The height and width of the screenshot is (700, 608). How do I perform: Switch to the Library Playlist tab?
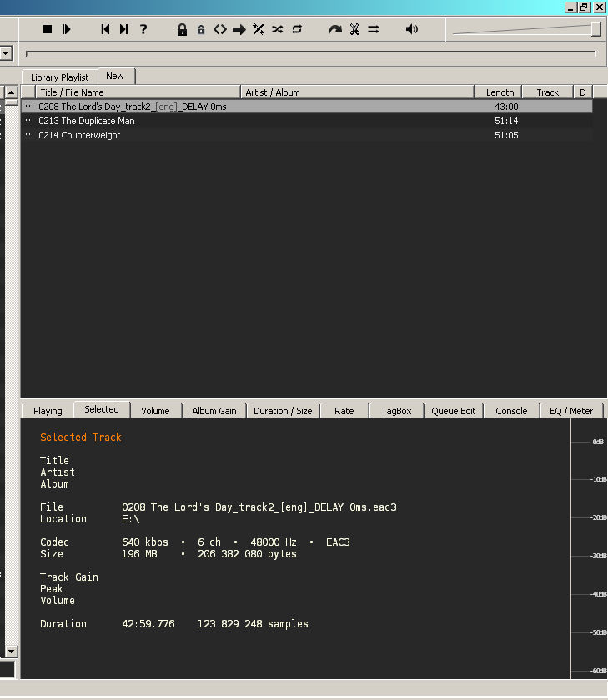[59, 77]
